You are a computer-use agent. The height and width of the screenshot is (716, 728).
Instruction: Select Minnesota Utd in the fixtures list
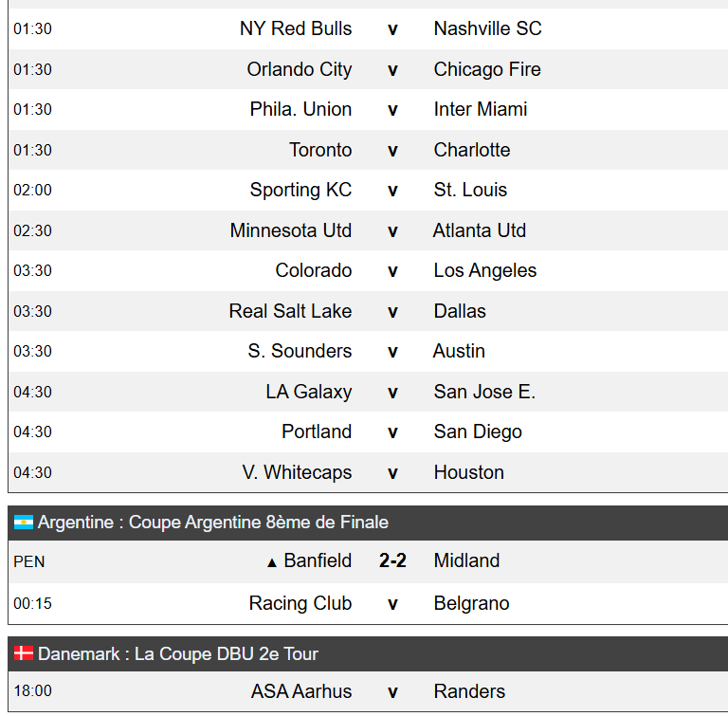(291, 230)
